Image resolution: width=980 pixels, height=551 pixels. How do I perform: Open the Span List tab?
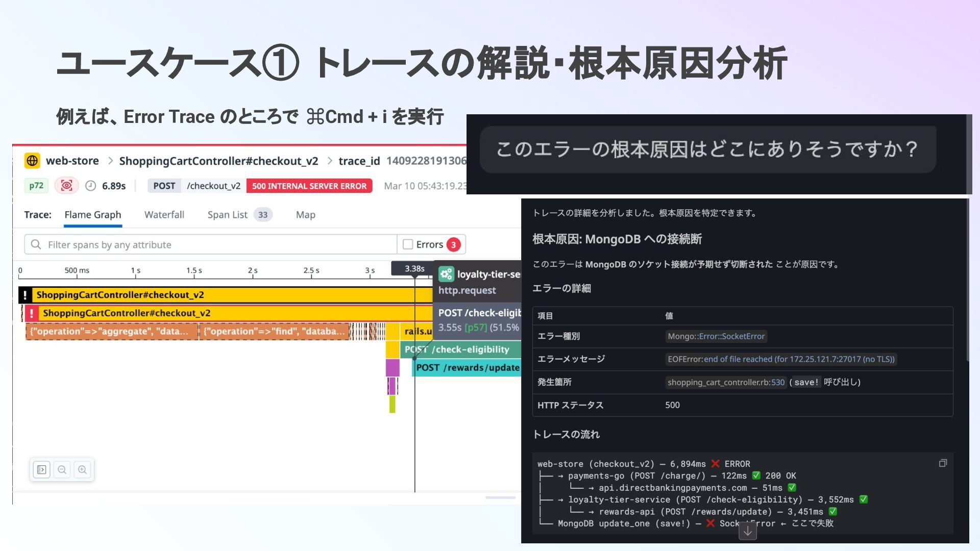coord(228,215)
